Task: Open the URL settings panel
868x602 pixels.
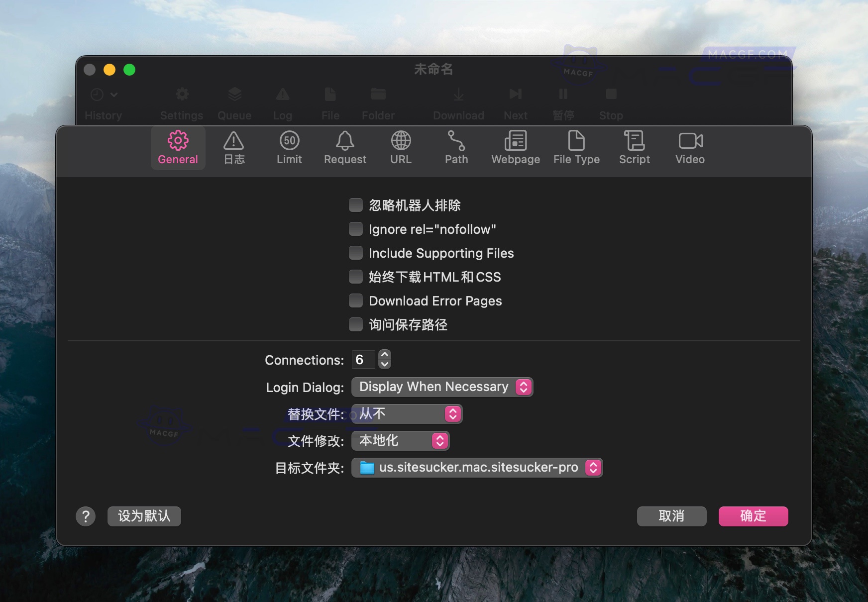Action: [400, 148]
